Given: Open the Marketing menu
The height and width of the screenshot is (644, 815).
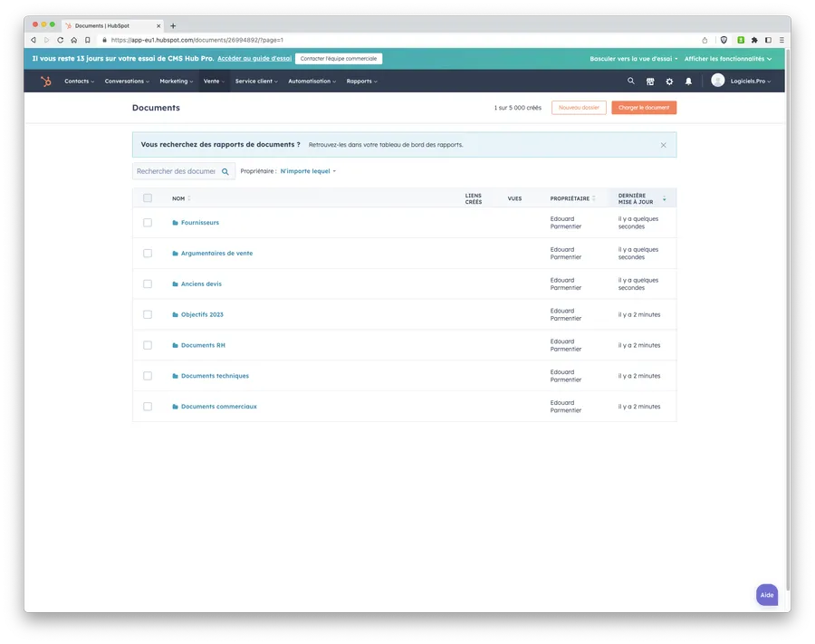Looking at the screenshot, I should tap(177, 82).
